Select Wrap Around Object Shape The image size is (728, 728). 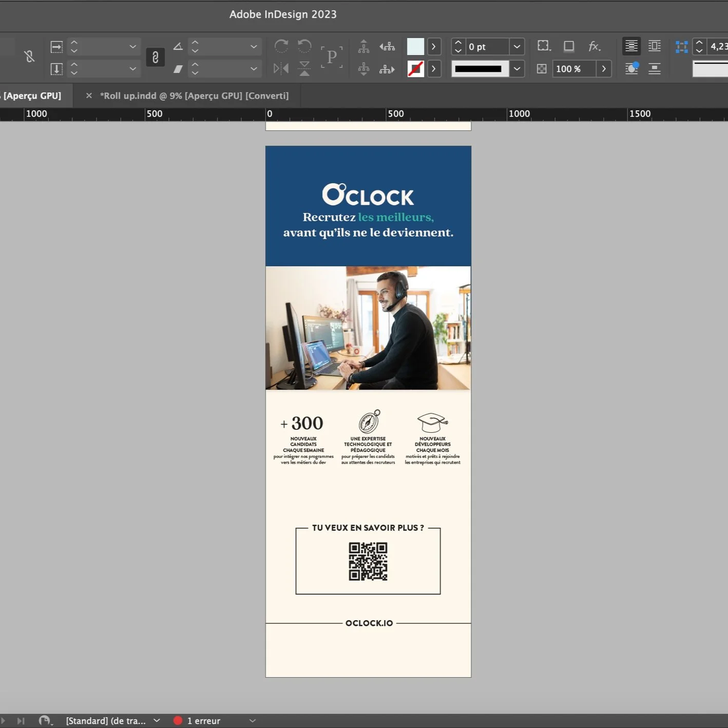click(x=631, y=68)
